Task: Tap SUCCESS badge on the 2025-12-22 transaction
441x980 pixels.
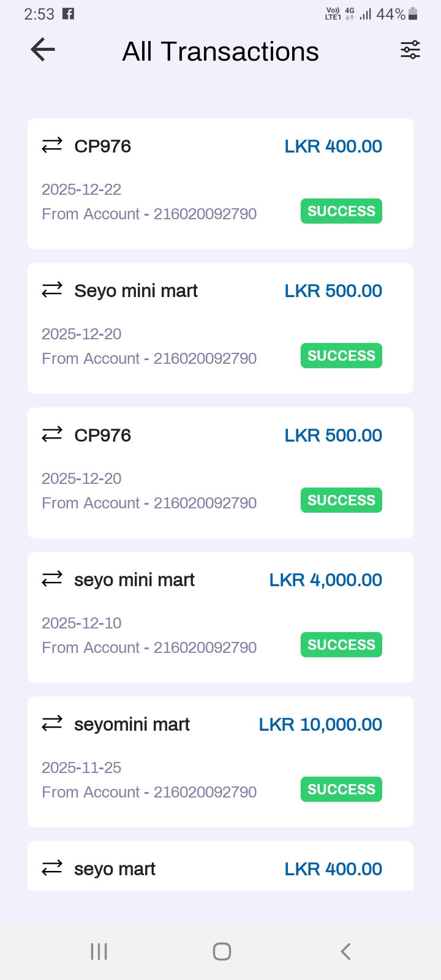Action: click(x=341, y=211)
